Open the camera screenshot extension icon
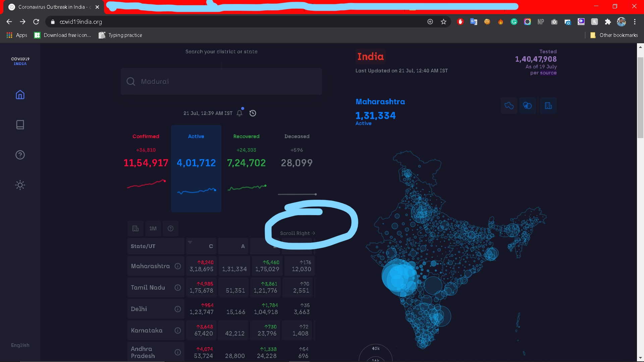Viewport: 644px width, 362px height. tap(554, 22)
